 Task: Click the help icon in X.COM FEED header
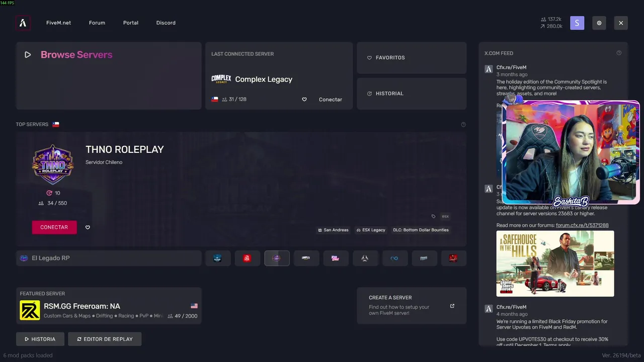click(619, 53)
